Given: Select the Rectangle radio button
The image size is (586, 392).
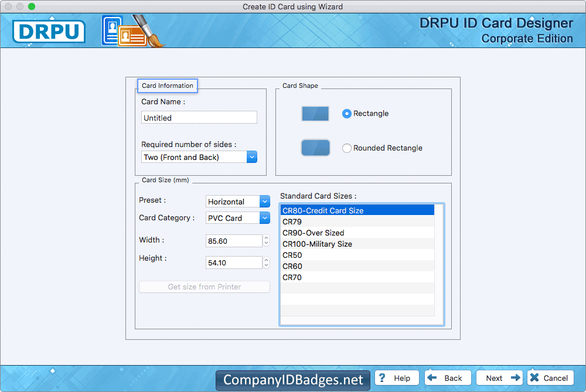Looking at the screenshot, I should coord(346,114).
